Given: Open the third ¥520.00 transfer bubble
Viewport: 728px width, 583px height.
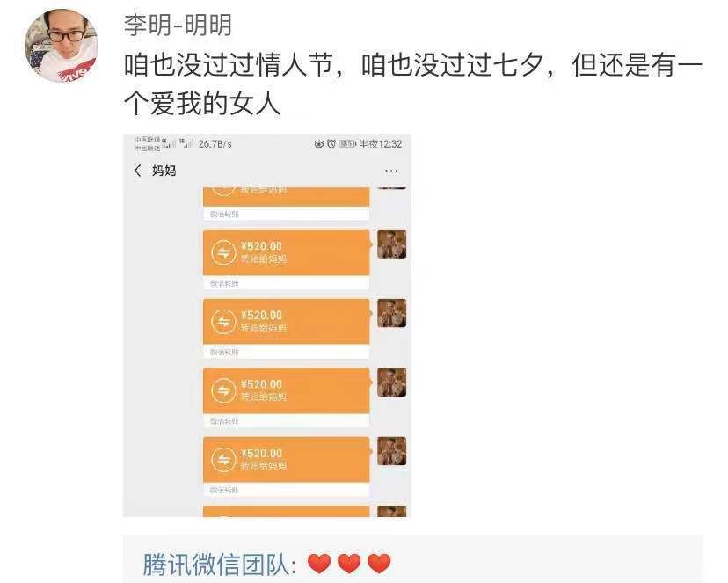Looking at the screenshot, I should (287, 397).
